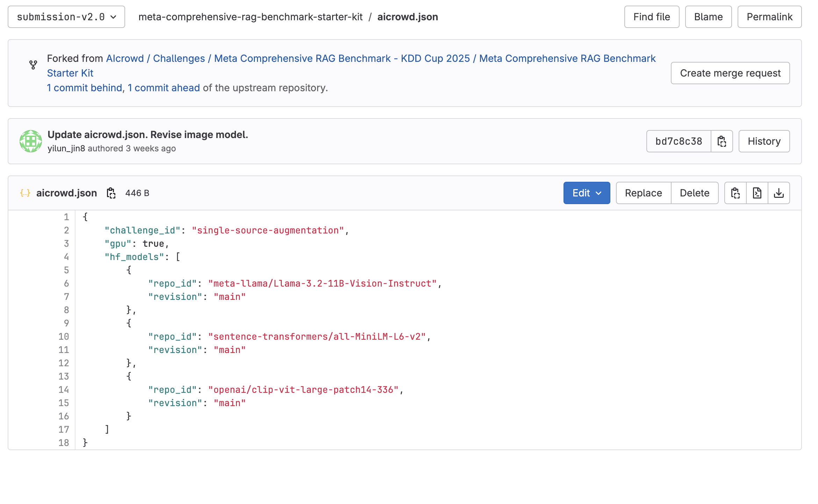The height and width of the screenshot is (504, 818).
Task: Copy file contents icon
Action: pyautogui.click(x=736, y=193)
